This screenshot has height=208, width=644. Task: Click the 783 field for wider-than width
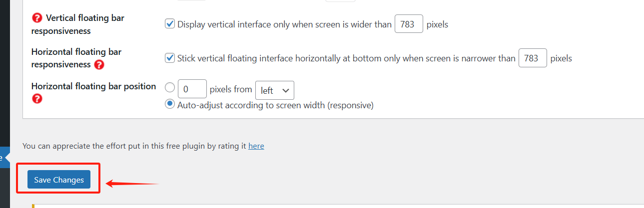coord(409,24)
